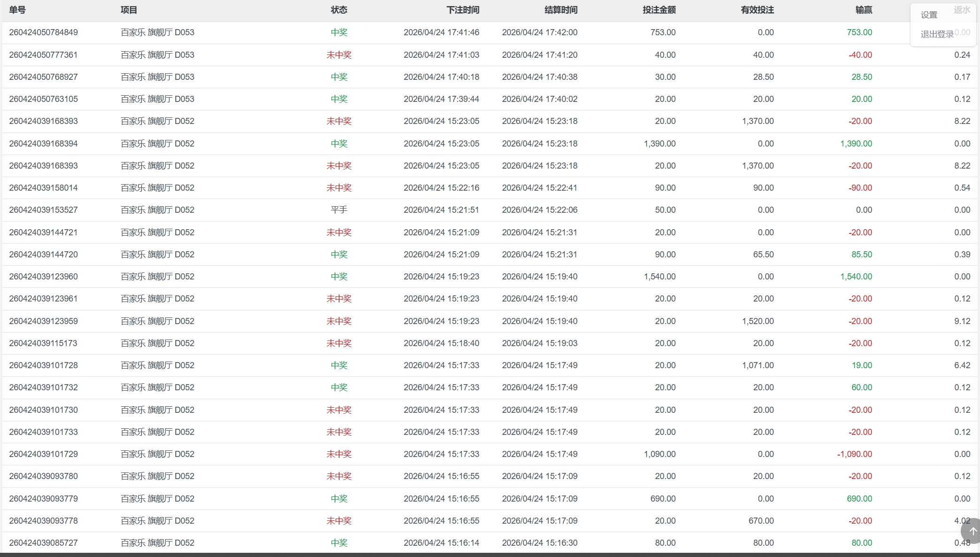Image resolution: width=980 pixels, height=557 pixels.
Task: Open 设置 in the dropdown menu
Action: [929, 15]
